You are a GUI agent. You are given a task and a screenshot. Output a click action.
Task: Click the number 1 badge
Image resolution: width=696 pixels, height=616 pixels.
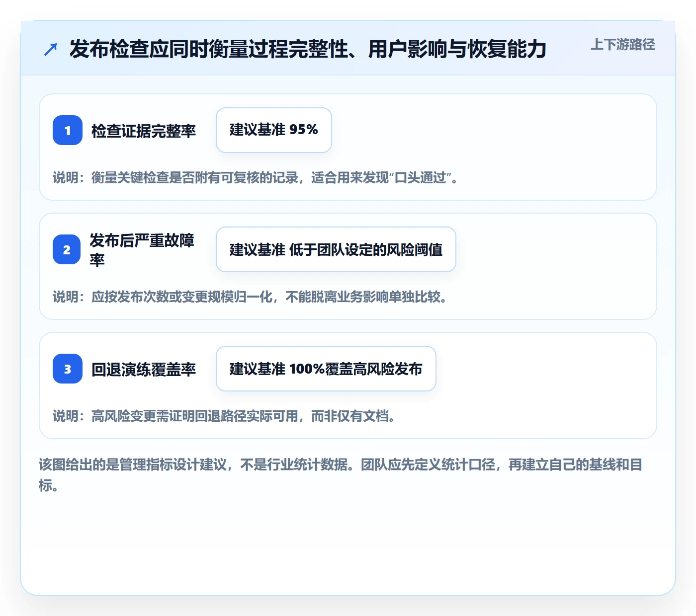point(68,130)
